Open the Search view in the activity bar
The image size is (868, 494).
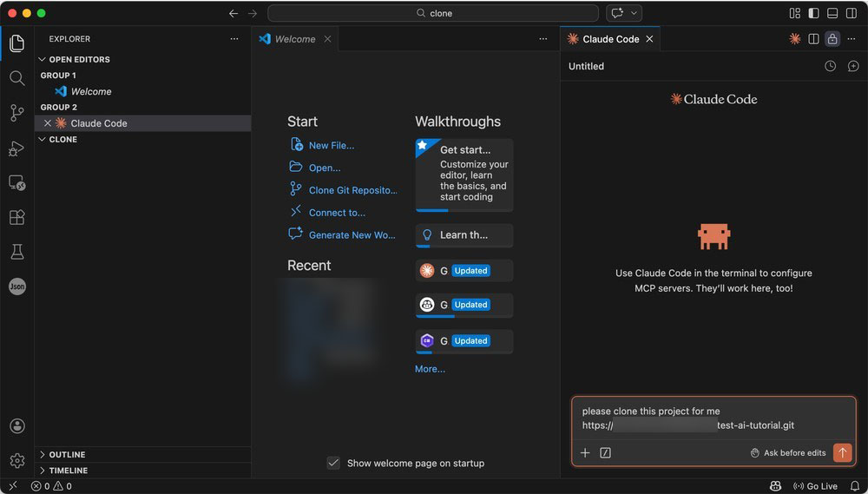click(17, 78)
